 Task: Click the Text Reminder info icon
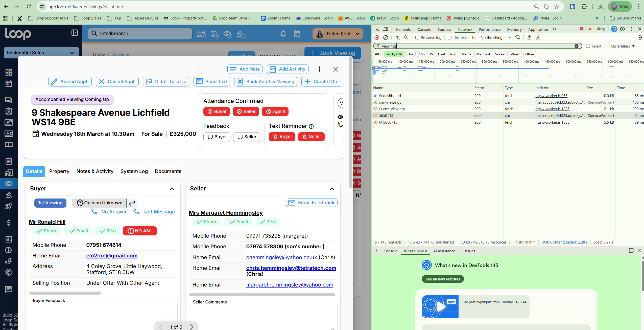[312, 126]
